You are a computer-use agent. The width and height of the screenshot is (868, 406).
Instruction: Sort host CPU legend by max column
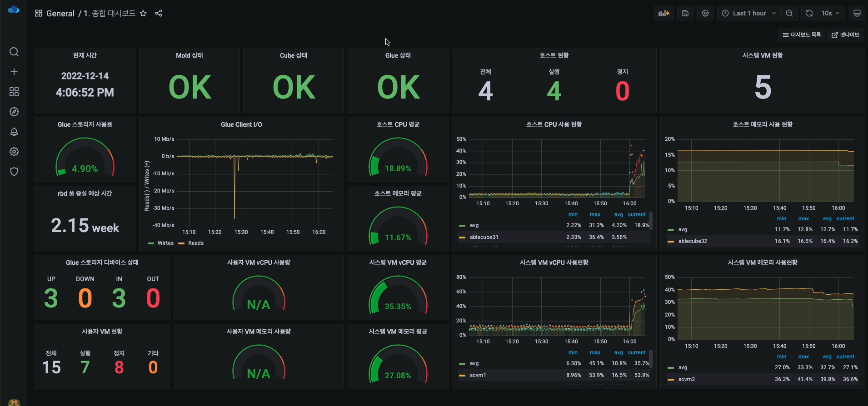point(595,214)
